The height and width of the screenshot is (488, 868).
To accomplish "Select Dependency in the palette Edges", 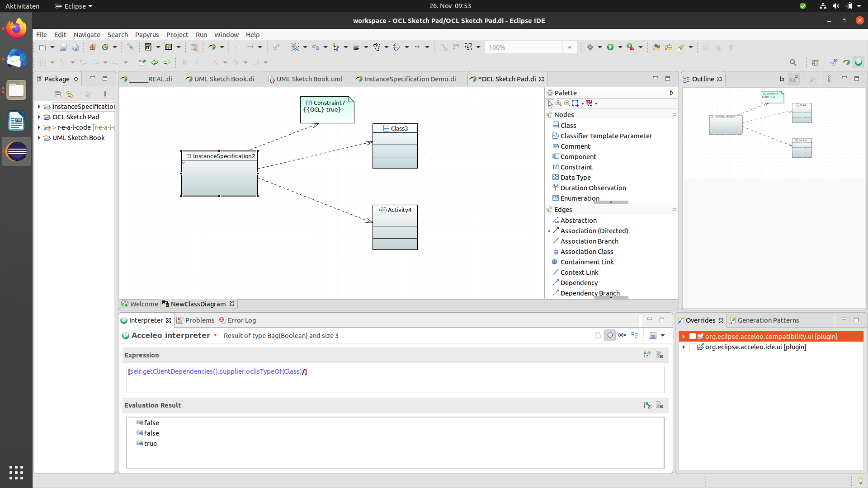I will 579,282.
